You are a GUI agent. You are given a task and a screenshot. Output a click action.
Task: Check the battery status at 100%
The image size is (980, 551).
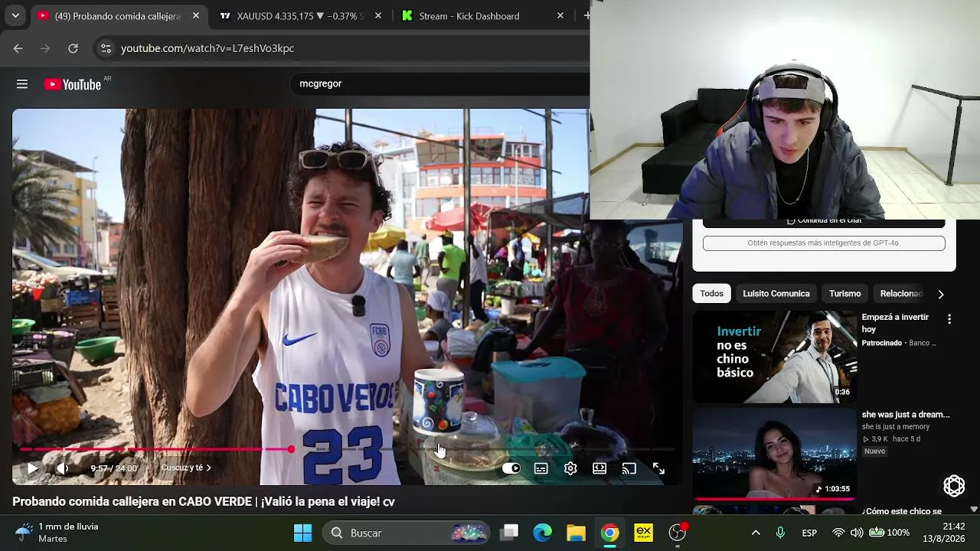[x=889, y=533]
